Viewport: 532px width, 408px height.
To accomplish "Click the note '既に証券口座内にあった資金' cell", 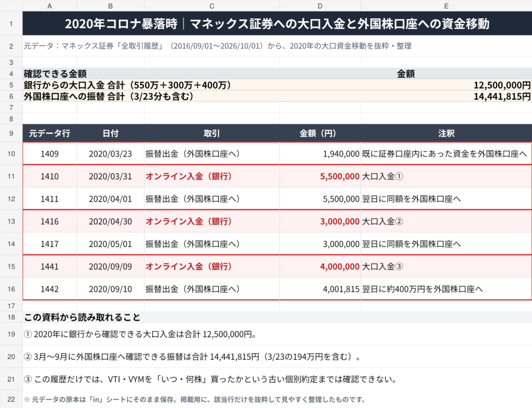I will tap(446, 153).
